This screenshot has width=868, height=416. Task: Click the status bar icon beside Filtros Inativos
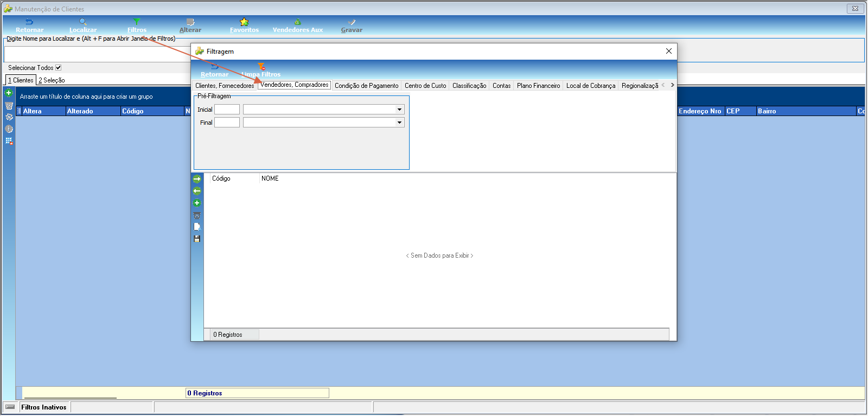(10, 407)
